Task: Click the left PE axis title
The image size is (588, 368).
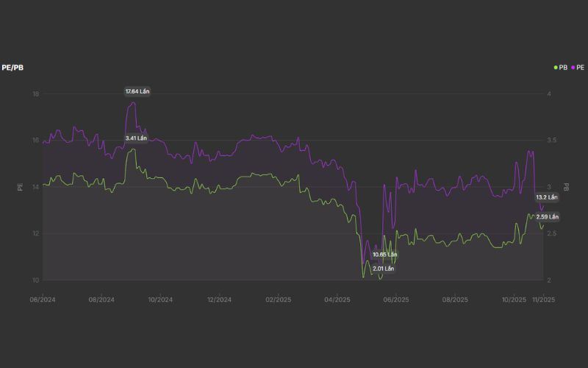Action: pos(20,187)
